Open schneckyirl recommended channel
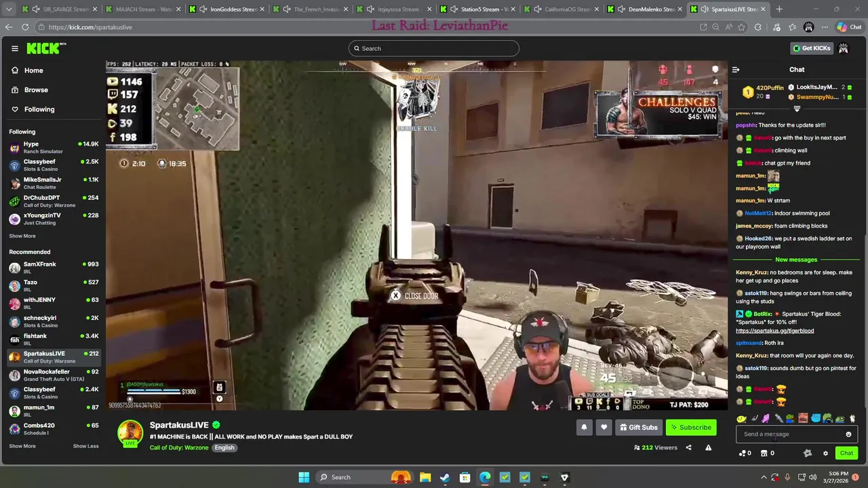Screen dimensions: 868x488 coord(53,321)
